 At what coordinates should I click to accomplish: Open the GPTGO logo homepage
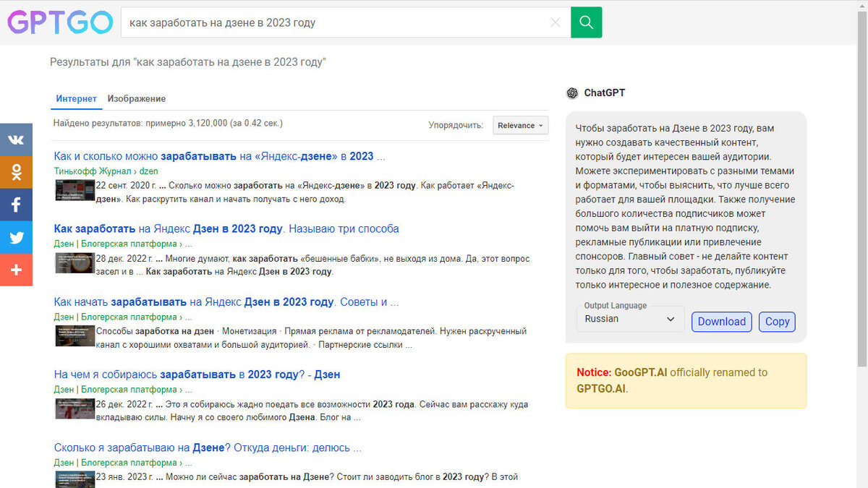[60, 22]
